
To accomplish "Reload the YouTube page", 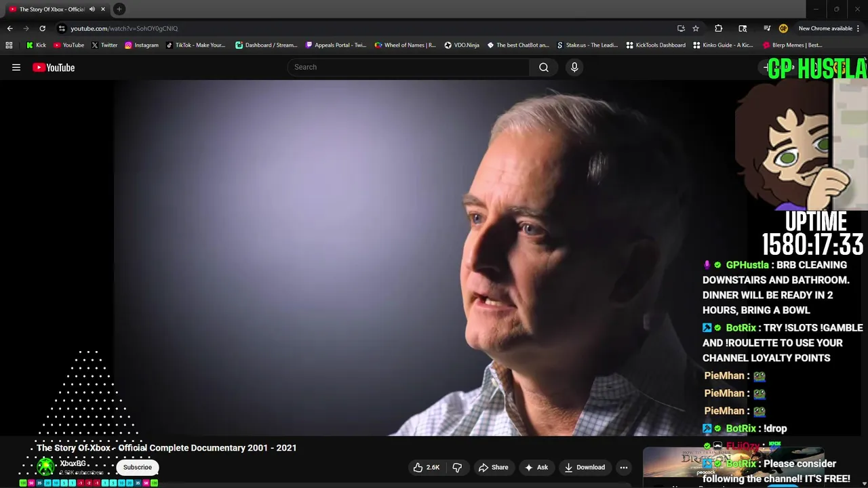I will [42, 28].
